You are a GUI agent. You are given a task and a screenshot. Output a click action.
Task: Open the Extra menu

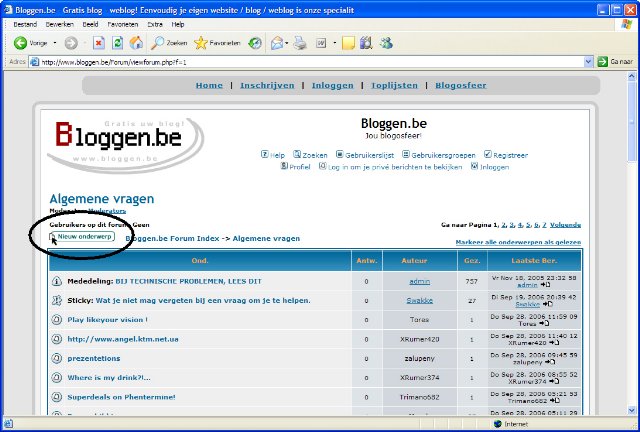pyautogui.click(x=154, y=23)
